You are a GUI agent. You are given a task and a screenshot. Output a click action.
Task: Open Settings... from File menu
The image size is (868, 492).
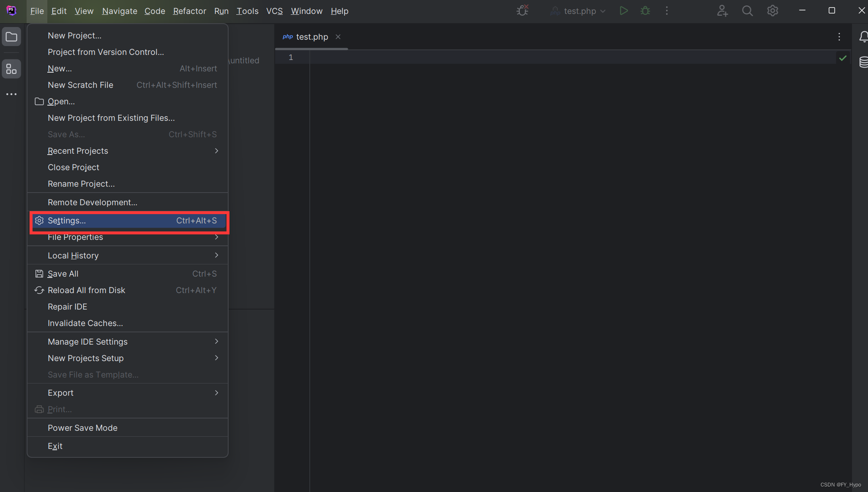point(129,221)
